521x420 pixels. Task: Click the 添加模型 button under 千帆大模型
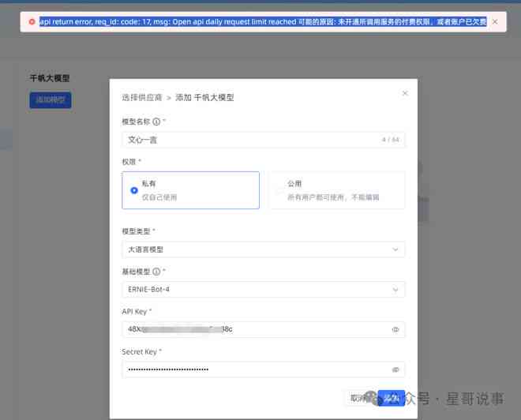coord(51,100)
